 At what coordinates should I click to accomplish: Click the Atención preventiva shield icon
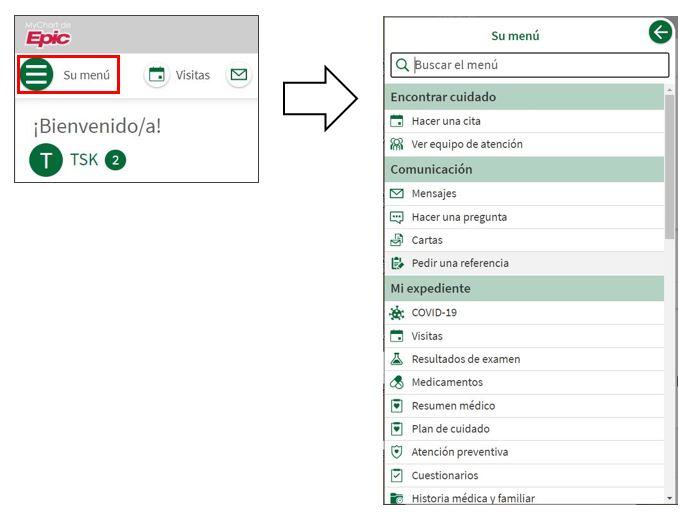pos(397,452)
